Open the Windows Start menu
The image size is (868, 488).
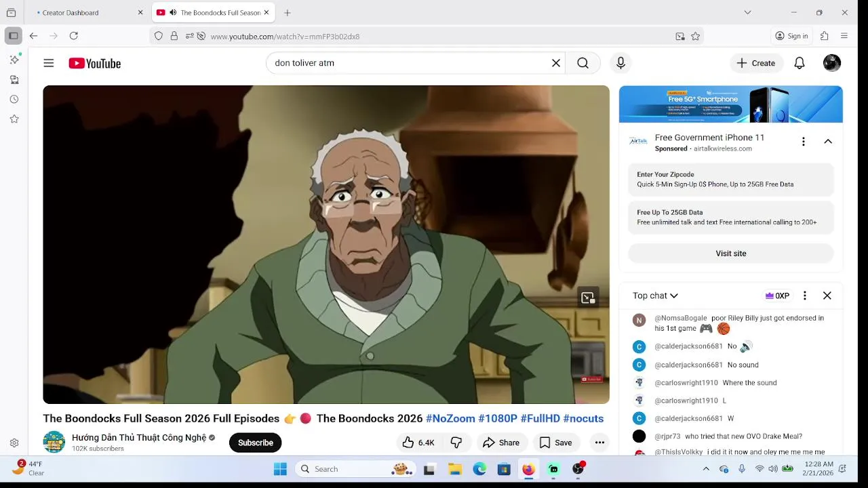click(280, 469)
